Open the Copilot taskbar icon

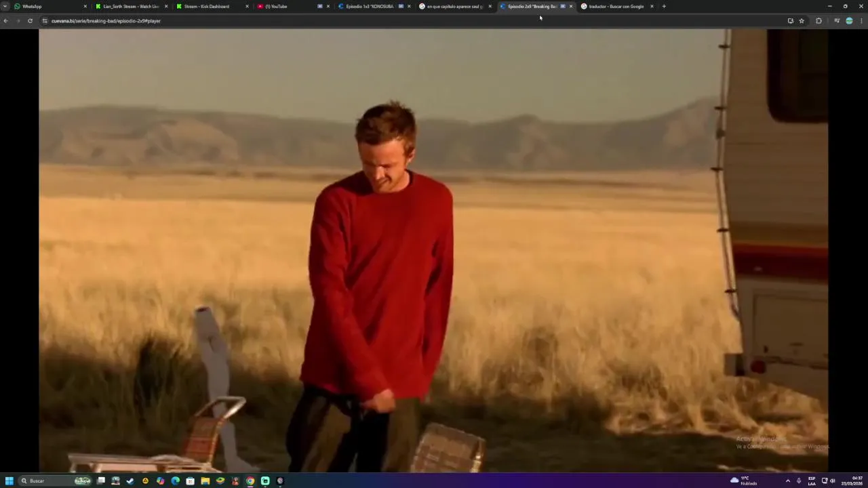(x=161, y=481)
